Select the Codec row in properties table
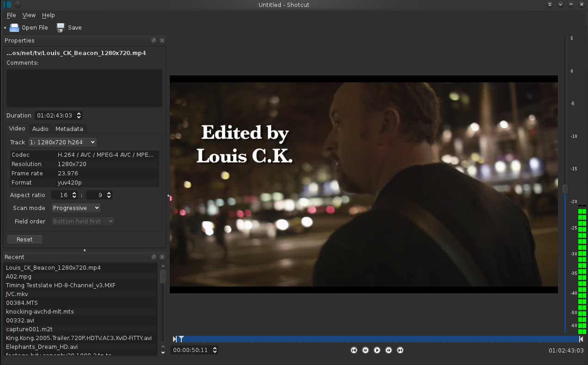Image resolution: width=588 pixels, height=365 pixels. (84, 155)
